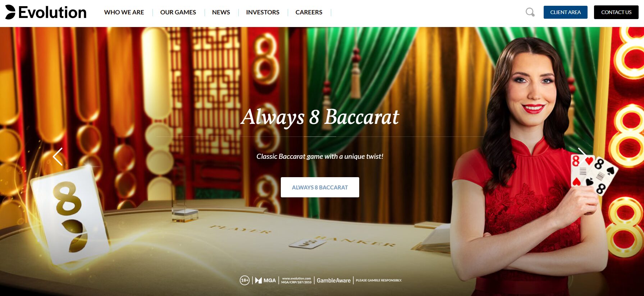Click the Always 8 Baccarat headline
The width and height of the screenshot is (644, 296).
[320, 117]
